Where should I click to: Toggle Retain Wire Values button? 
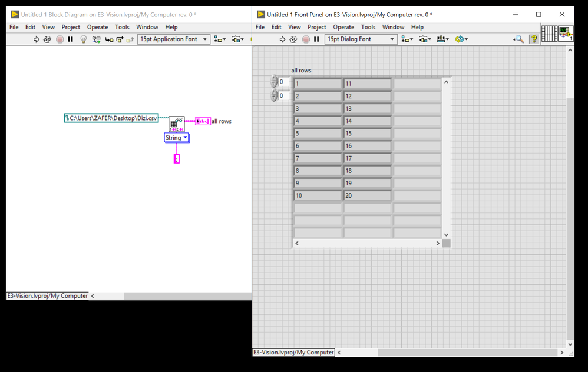click(x=97, y=39)
